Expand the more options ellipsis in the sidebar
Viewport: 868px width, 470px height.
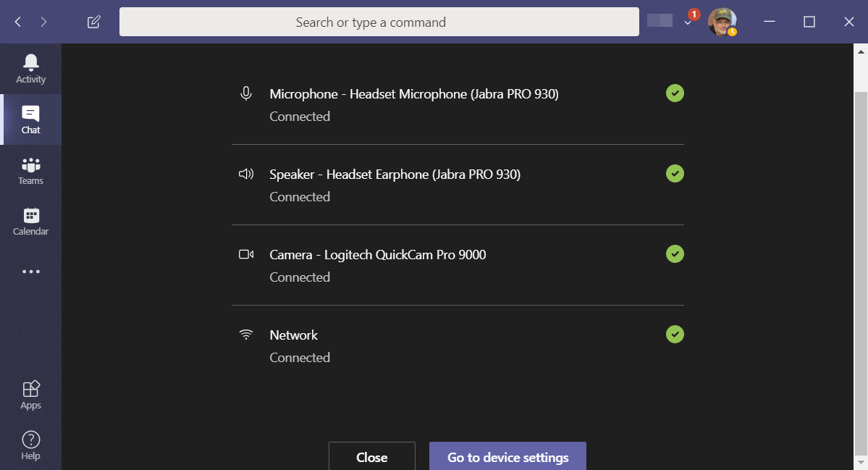click(30, 271)
